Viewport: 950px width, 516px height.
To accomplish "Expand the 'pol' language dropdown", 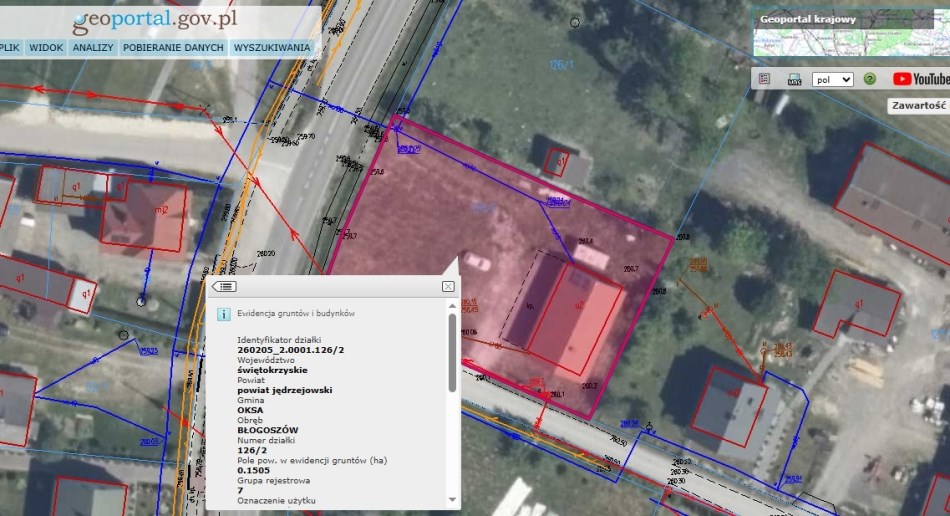I will [832, 79].
